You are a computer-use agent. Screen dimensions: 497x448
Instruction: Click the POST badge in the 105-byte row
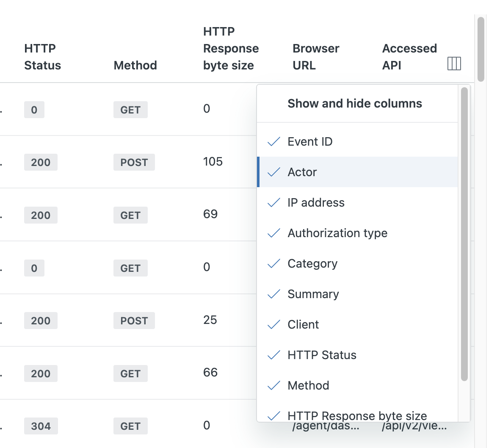134,162
